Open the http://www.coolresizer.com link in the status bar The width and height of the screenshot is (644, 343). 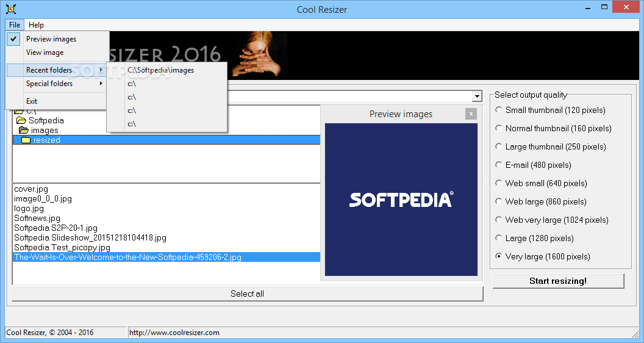click(x=174, y=332)
